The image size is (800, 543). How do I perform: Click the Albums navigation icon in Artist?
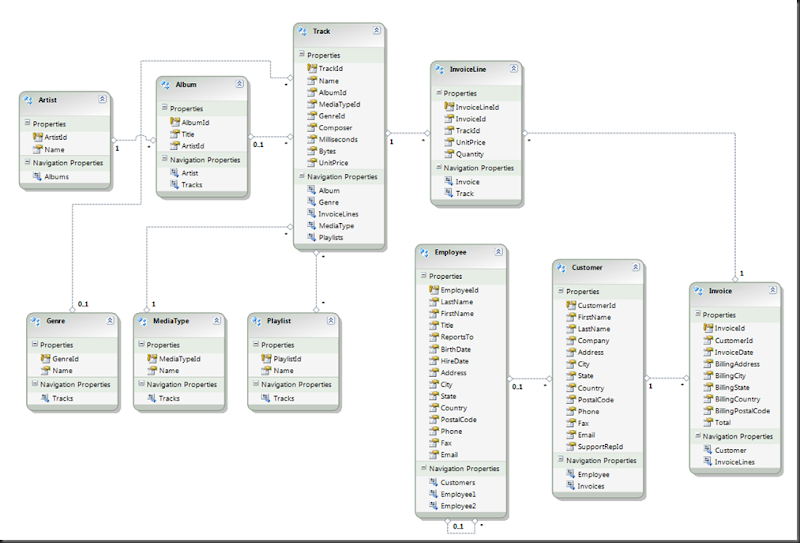[37, 176]
